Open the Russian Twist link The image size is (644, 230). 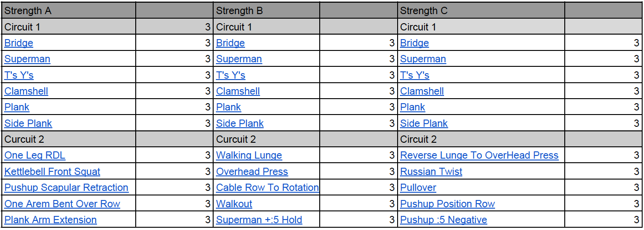click(431, 171)
